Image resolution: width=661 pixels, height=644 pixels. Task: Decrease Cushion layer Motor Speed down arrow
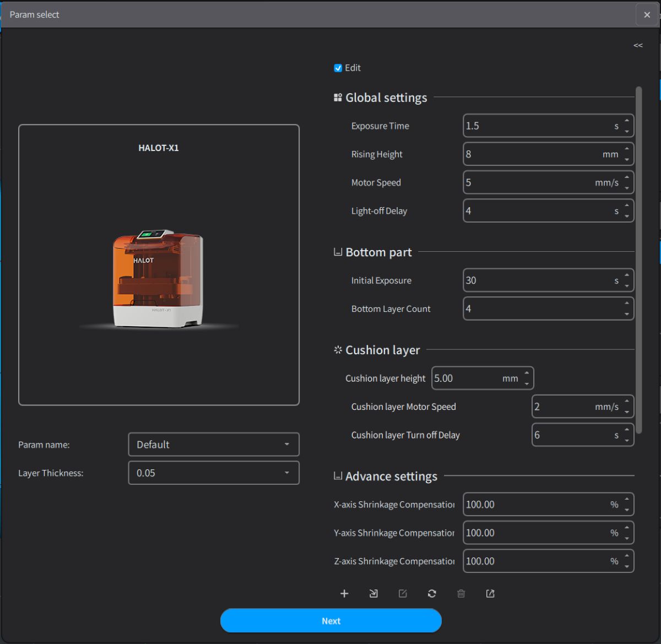(x=627, y=412)
